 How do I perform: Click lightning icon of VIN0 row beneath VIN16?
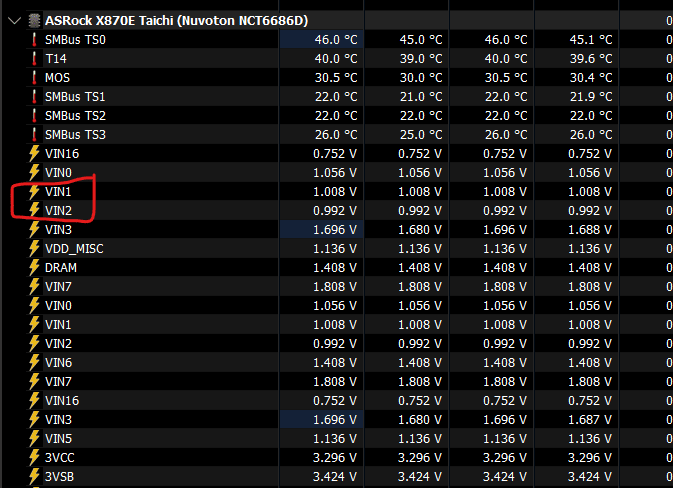pos(34,173)
